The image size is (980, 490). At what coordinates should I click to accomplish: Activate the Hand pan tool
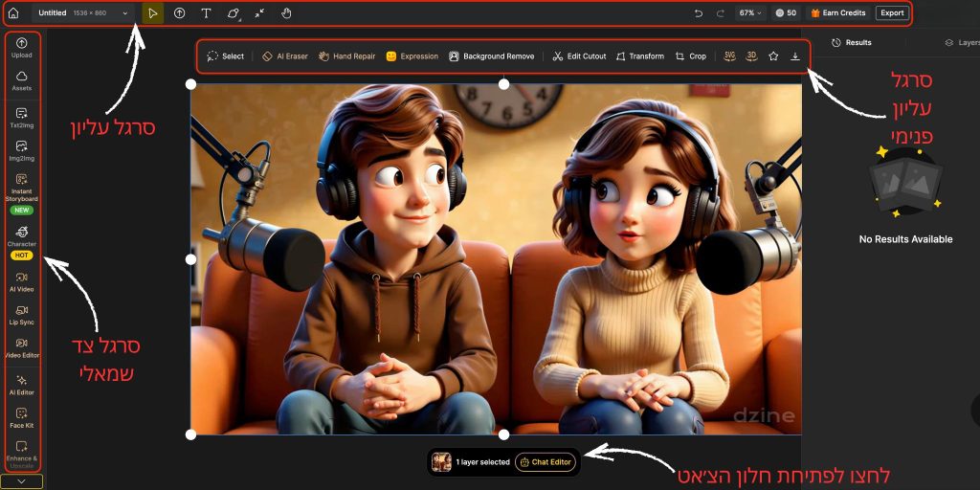pyautogui.click(x=286, y=13)
